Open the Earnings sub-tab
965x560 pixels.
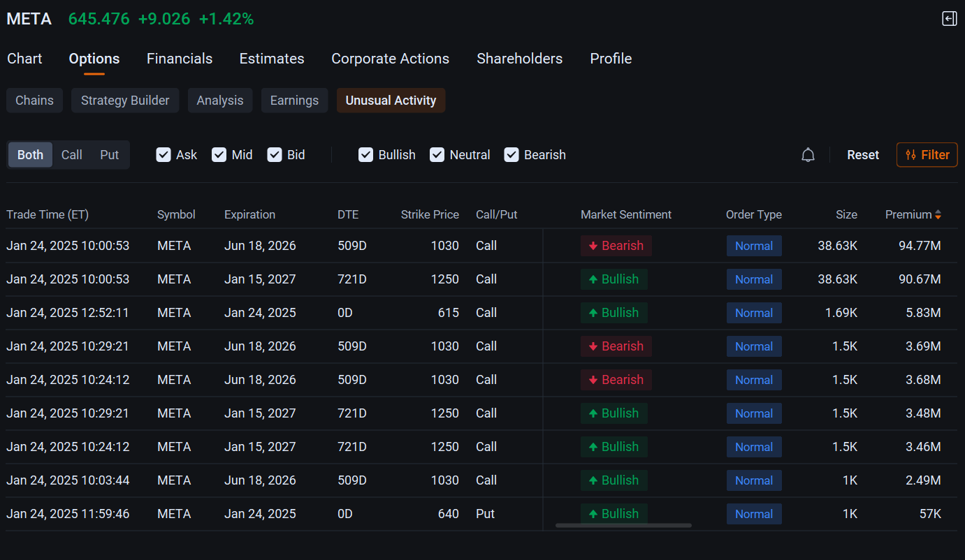click(294, 101)
